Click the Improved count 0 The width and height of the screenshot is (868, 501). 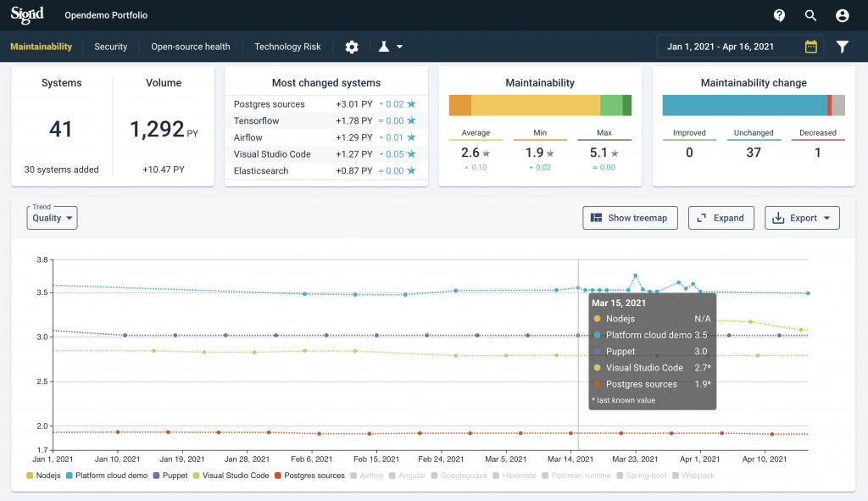coord(689,153)
